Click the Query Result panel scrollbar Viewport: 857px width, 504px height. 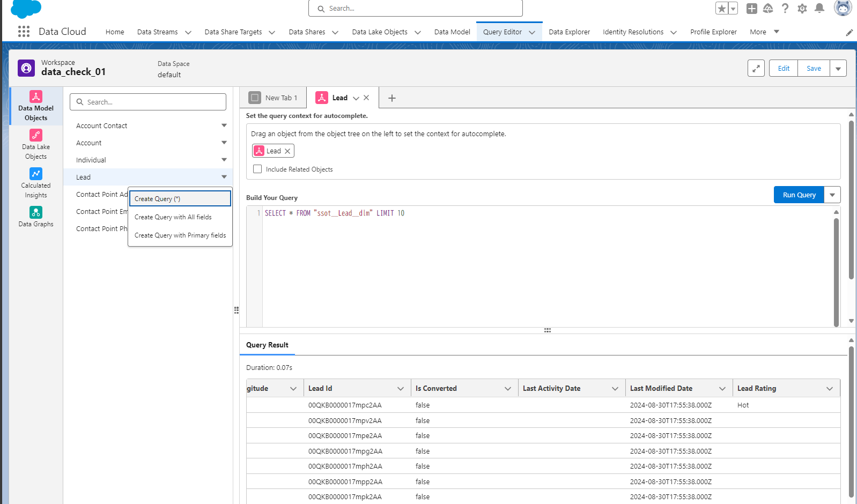click(x=851, y=422)
